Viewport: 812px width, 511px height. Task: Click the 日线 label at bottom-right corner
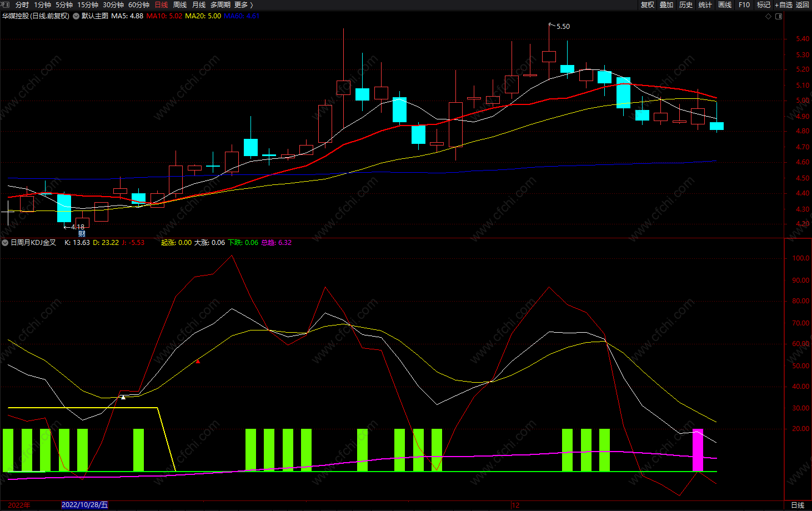[x=798, y=505]
